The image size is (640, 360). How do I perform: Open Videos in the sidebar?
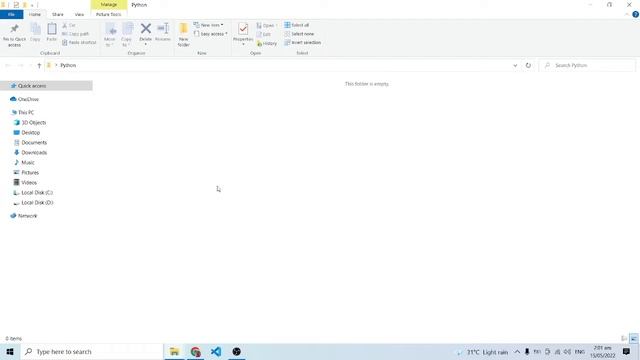pyautogui.click(x=25, y=182)
